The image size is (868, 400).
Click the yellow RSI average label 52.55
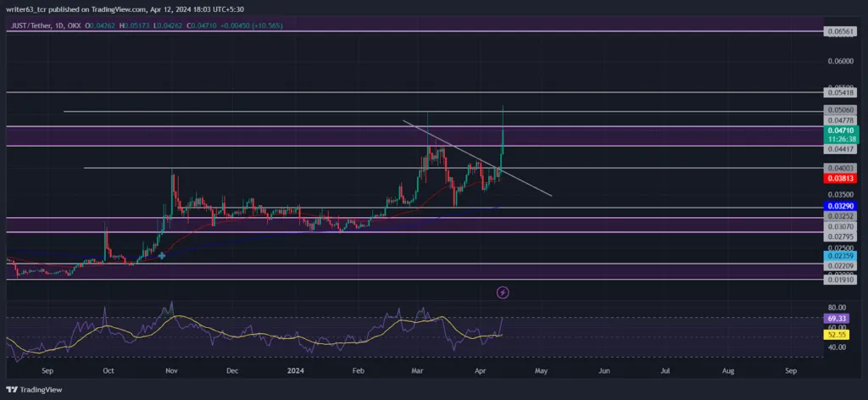click(837, 335)
